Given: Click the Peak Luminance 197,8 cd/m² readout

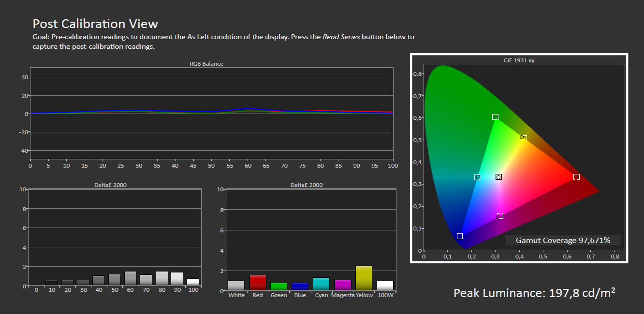Looking at the screenshot, I should click(x=534, y=293).
